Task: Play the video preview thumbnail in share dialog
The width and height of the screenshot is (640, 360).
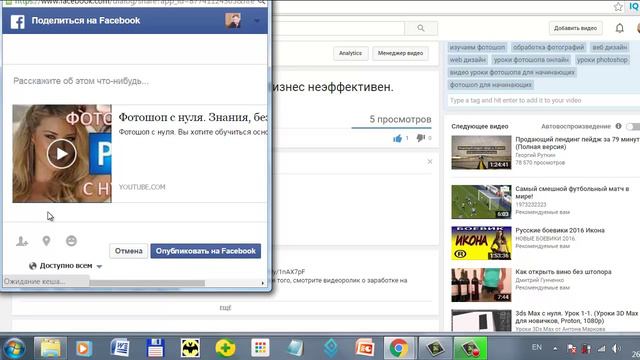Action: click(62, 153)
